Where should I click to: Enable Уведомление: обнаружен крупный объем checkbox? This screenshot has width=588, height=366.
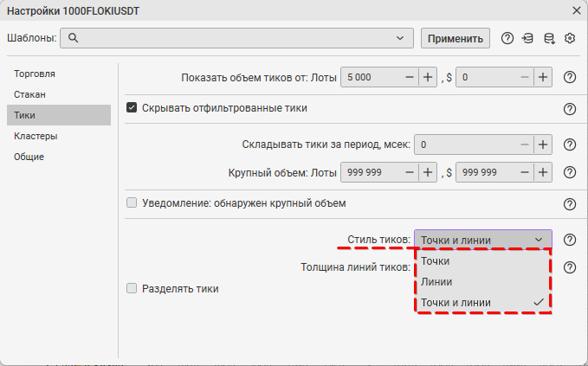(132, 203)
